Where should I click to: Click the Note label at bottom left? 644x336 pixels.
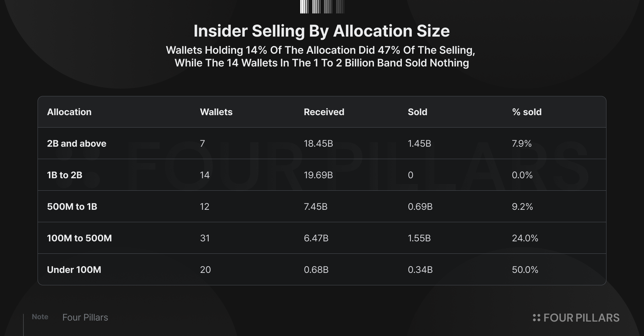point(40,317)
